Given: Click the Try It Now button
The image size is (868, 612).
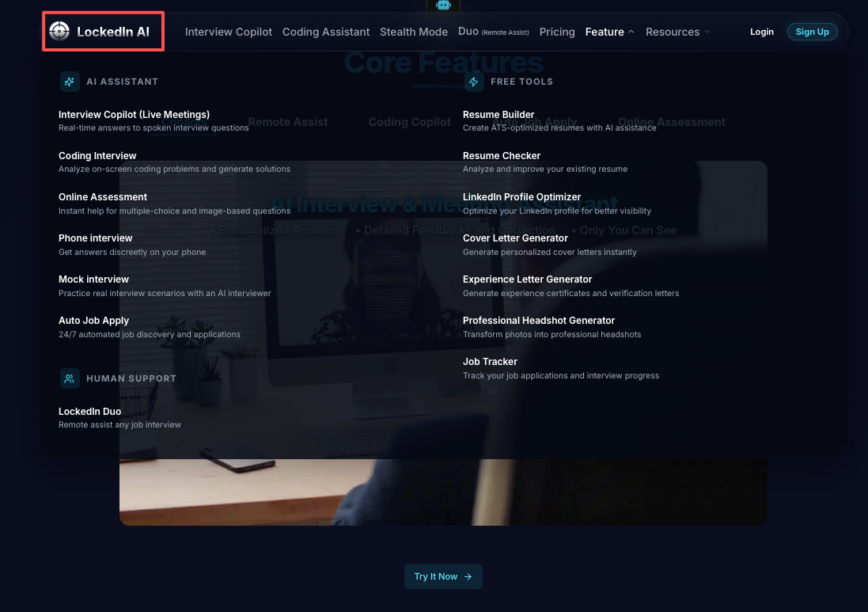Looking at the screenshot, I should [x=443, y=576].
